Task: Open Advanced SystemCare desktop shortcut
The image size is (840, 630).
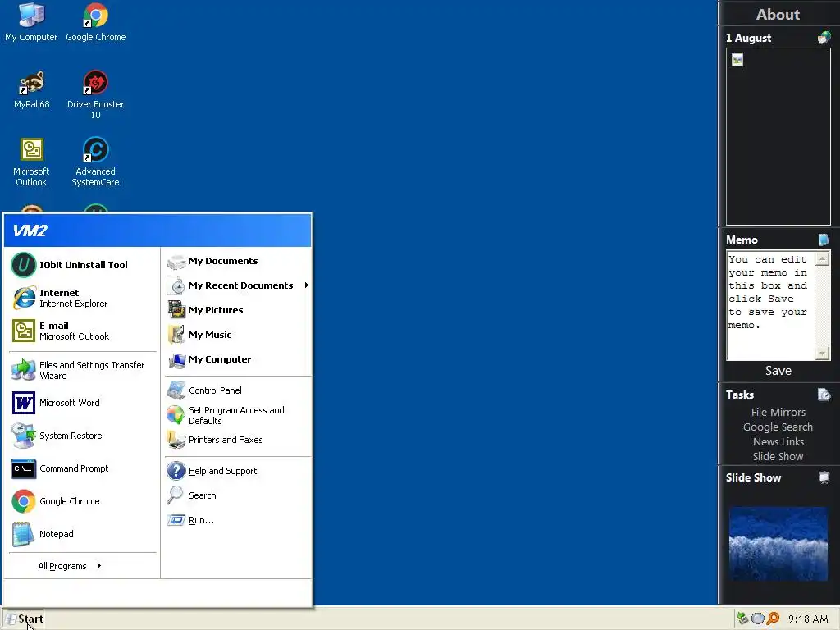Action: [x=95, y=162]
